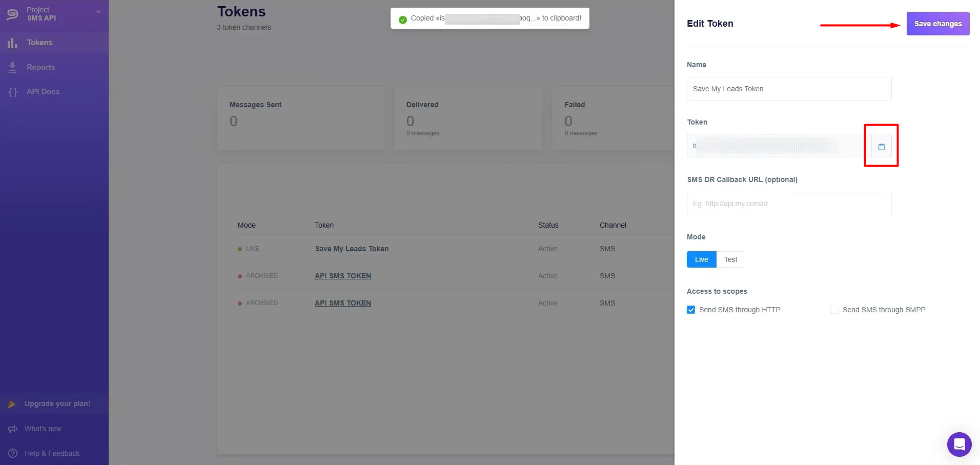This screenshot has height=465, width=980.
Task: Click the Help & Feedback question icon
Action: [x=13, y=453]
